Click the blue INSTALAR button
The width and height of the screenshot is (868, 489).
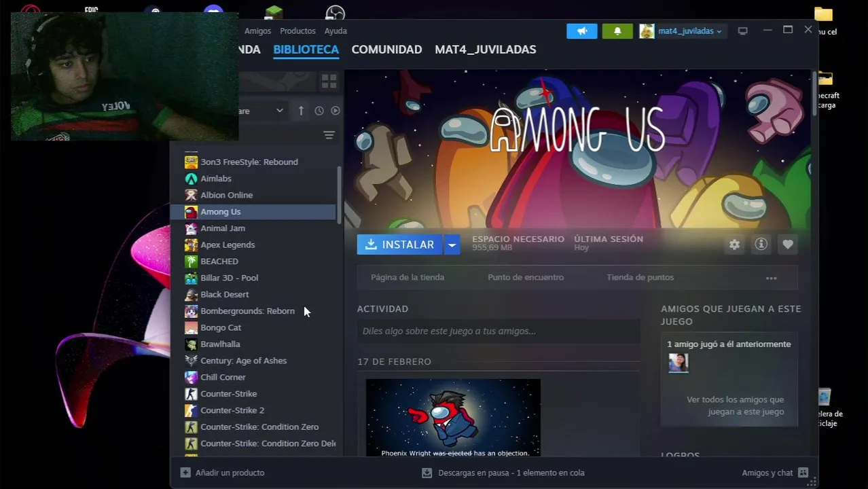pyautogui.click(x=400, y=244)
